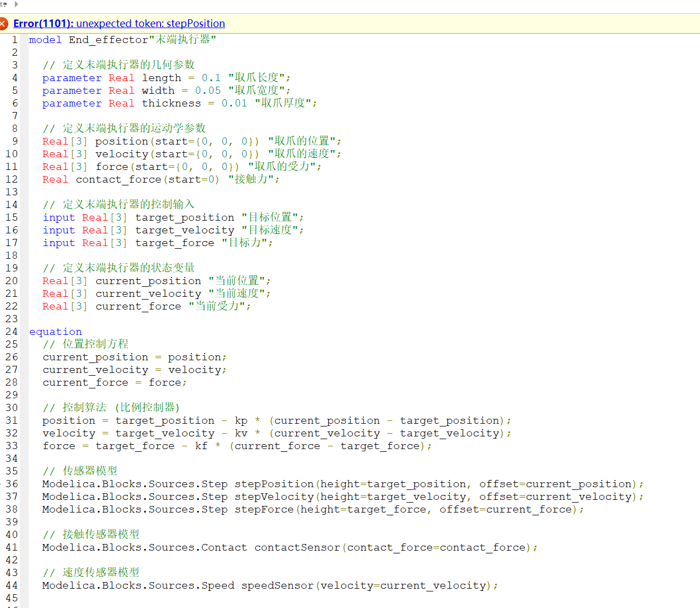Click the "接触力" string on line 12
The height and width of the screenshot is (608, 700).
pos(251,179)
